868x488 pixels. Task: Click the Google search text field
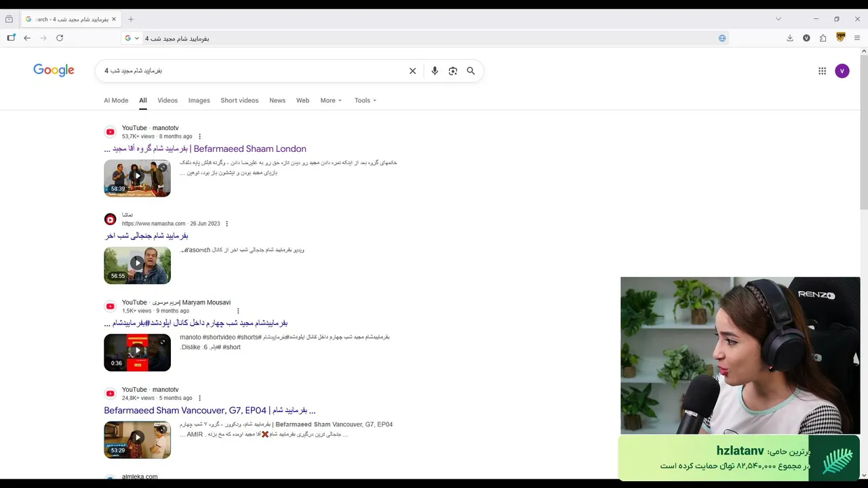pyautogui.click(x=251, y=70)
